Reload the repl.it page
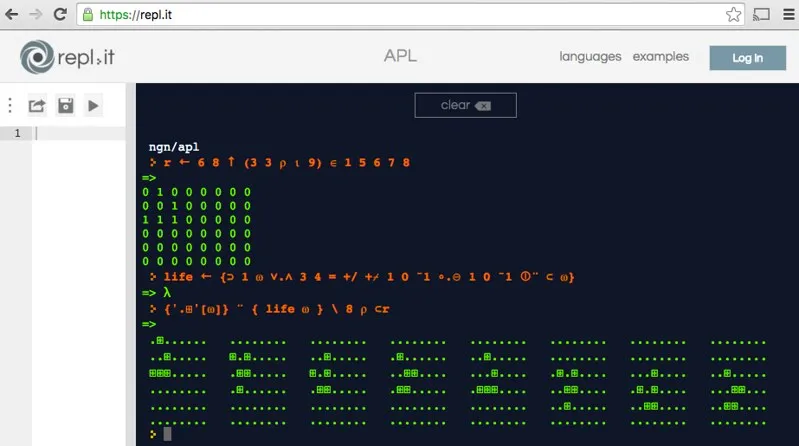This screenshot has width=799, height=446. click(60, 14)
